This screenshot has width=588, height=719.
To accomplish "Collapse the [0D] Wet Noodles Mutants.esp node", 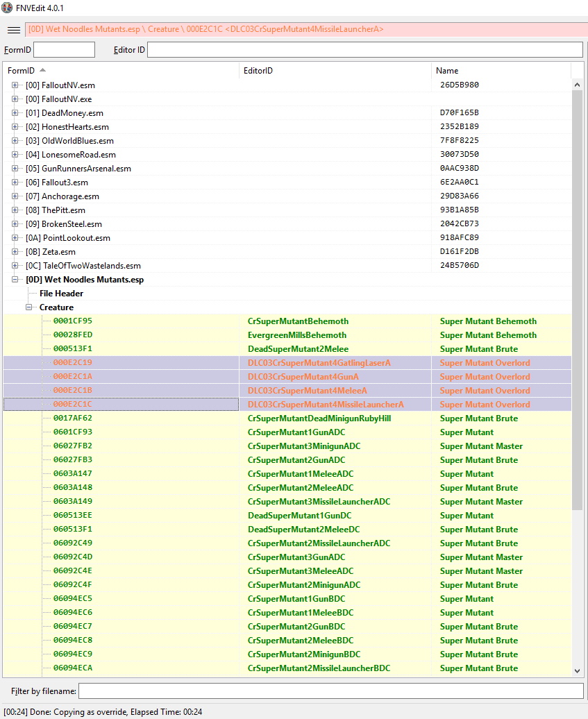I will point(15,279).
